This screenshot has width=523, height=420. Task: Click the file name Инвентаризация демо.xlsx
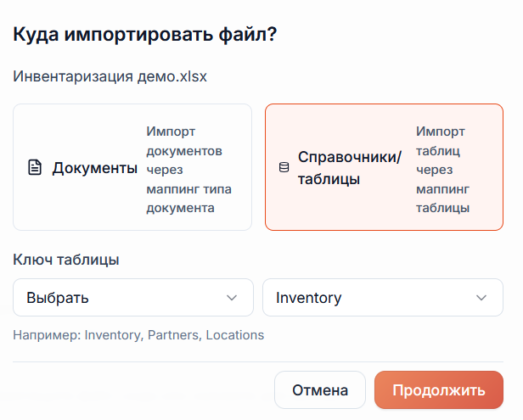[x=110, y=76]
